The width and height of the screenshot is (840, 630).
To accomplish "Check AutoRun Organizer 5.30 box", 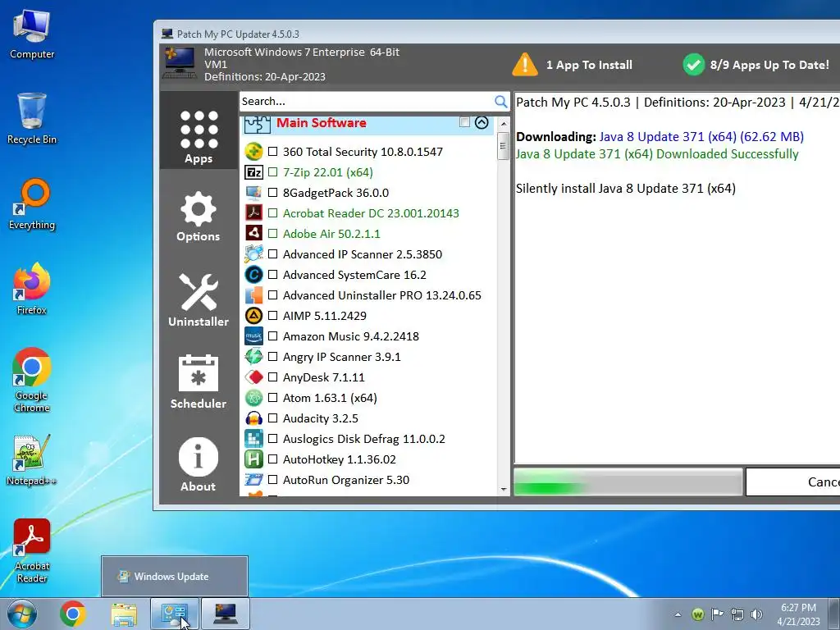I will tap(272, 480).
